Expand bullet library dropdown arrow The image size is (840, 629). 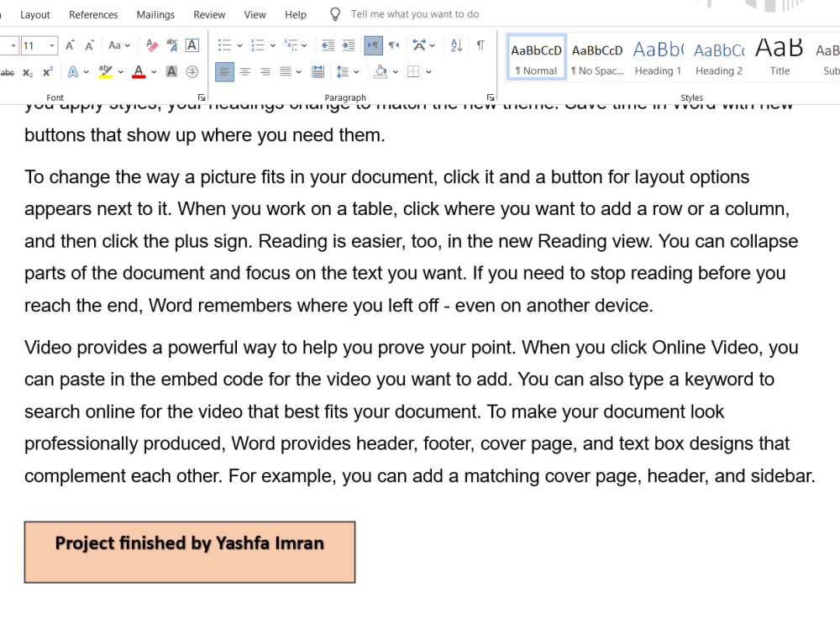pos(239,45)
